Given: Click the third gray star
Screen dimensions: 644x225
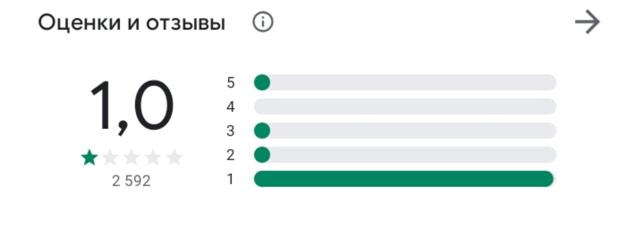Looking at the screenshot, I should pyautogui.click(x=132, y=158).
